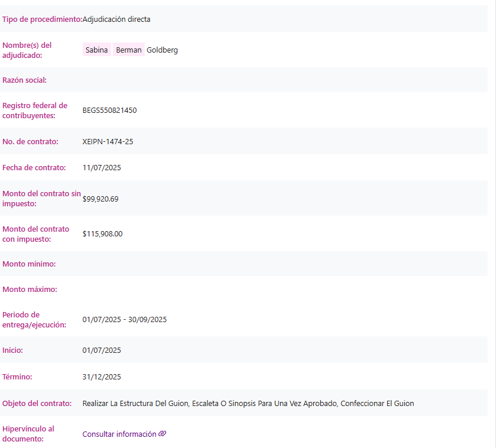Click the Monto del contrato sin impuesto label

point(41,199)
